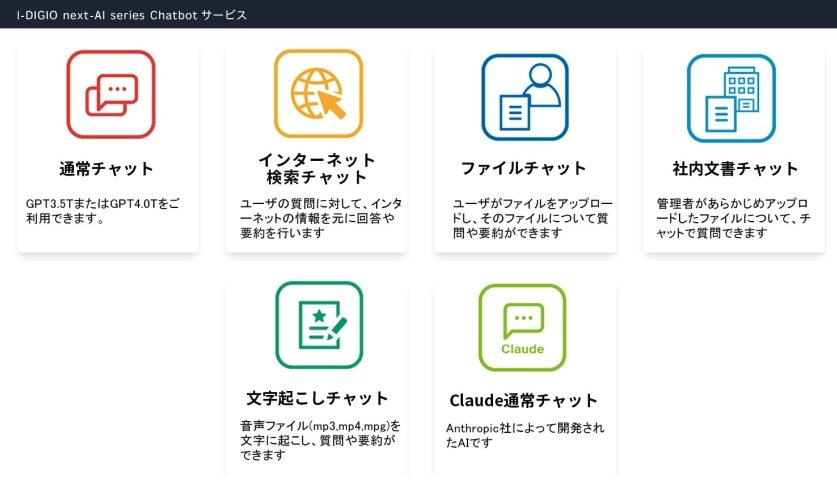The width and height of the screenshot is (837, 495).
Task: Open the orange globe internet search icon
Action: 318,95
